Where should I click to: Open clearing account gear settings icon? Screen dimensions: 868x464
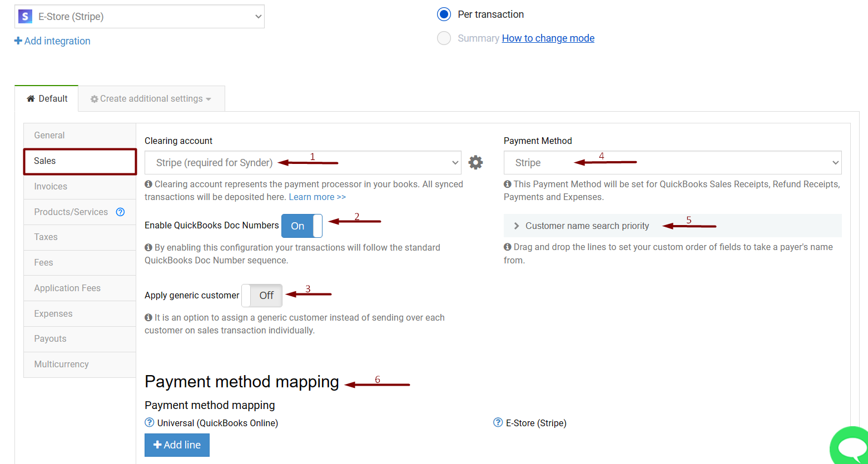(475, 162)
